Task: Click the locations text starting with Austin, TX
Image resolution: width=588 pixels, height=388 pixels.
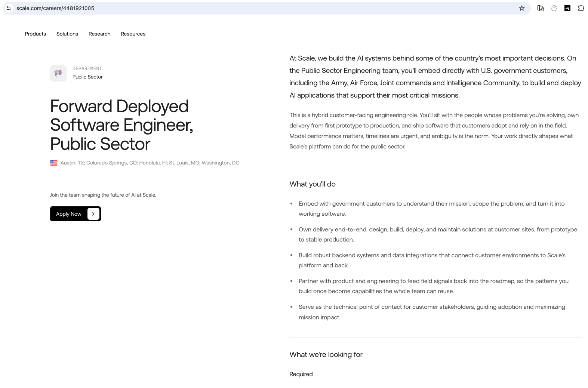Action: (150, 163)
